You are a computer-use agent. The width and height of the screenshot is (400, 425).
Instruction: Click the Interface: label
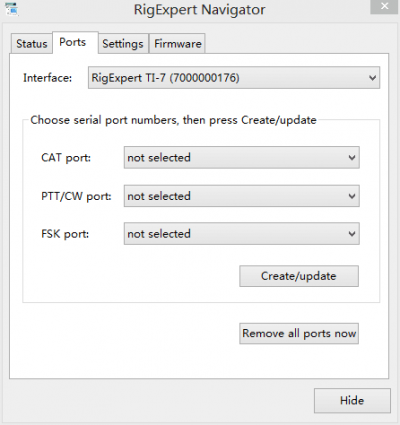[x=47, y=78]
